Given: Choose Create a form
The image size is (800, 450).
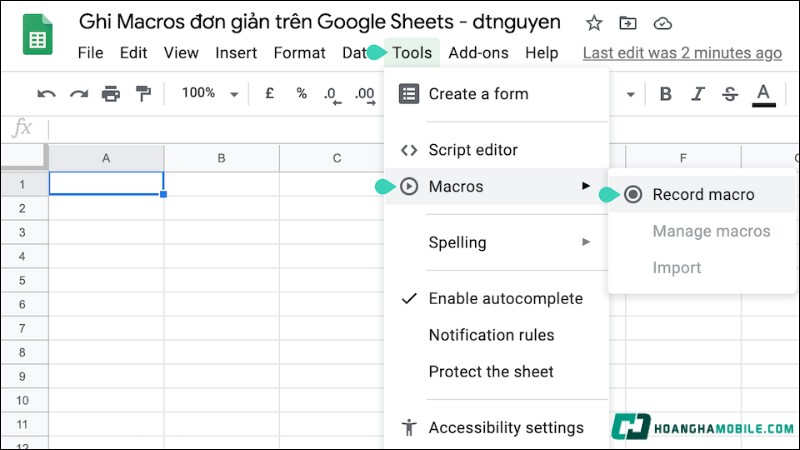Looking at the screenshot, I should point(496,94).
